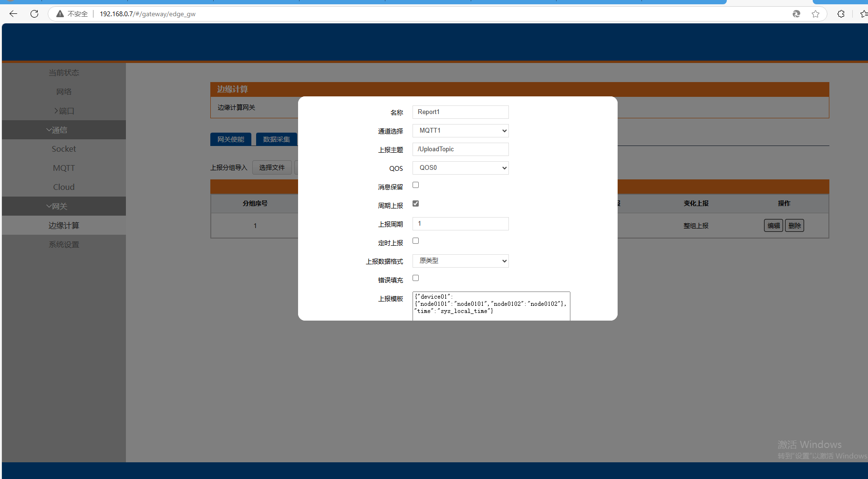868x479 pixels.
Task: Click the 删除 button in row 1
Action: (795, 226)
